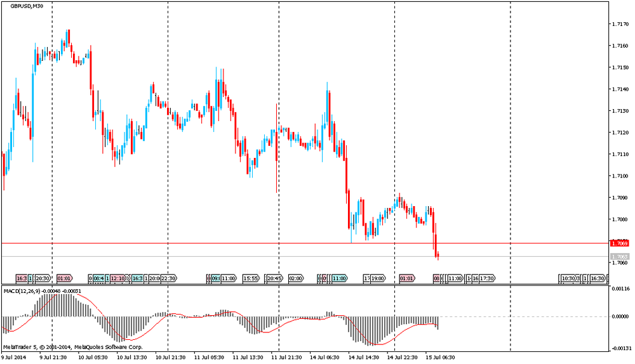Click the 20:30 calendar event marker
The image size is (635, 364).
(43, 278)
